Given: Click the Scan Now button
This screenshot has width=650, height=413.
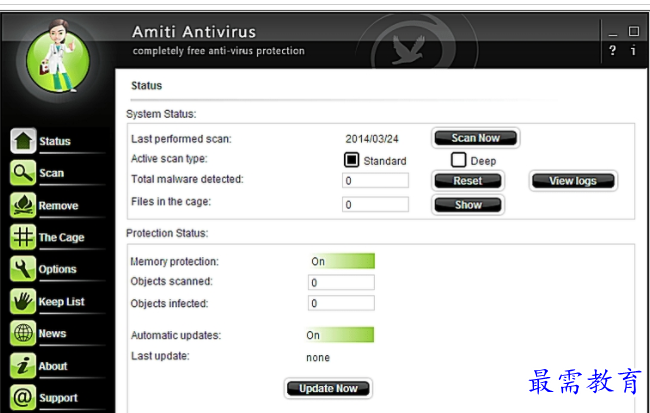Looking at the screenshot, I should tap(475, 138).
